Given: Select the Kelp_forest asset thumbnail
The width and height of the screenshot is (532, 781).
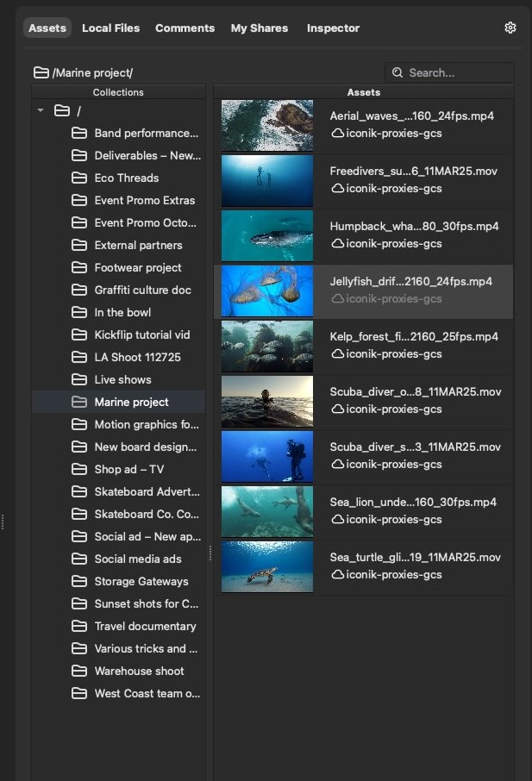Looking at the screenshot, I should point(266,346).
